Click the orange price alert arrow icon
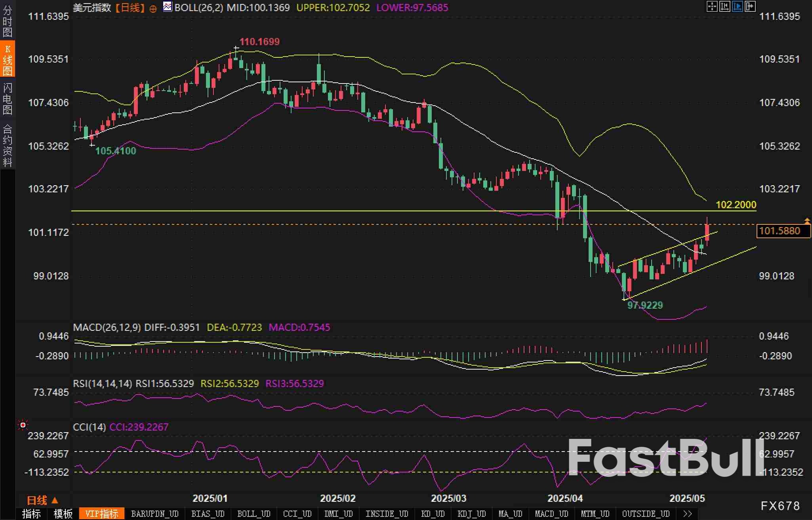Viewport: 812px width, 520px height. (807, 220)
